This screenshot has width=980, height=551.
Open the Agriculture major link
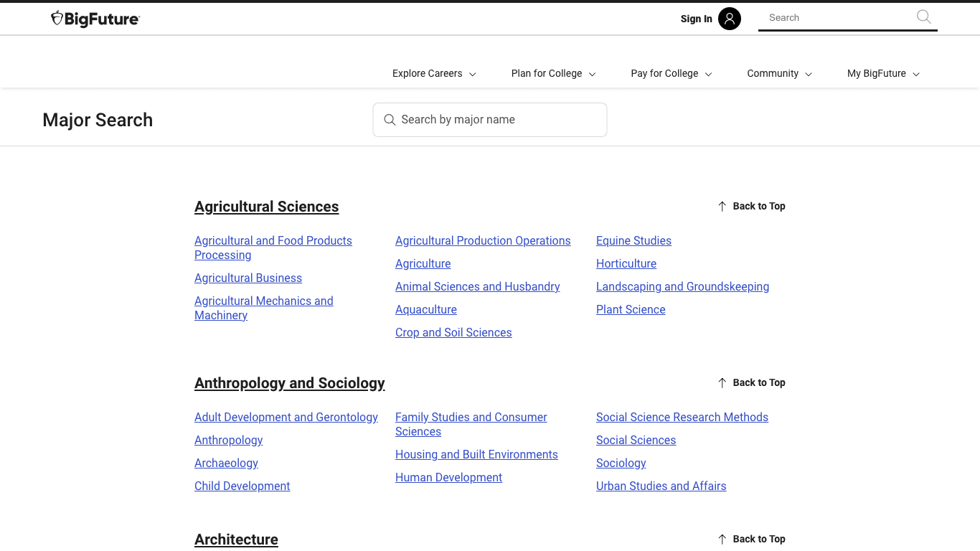pos(423,263)
